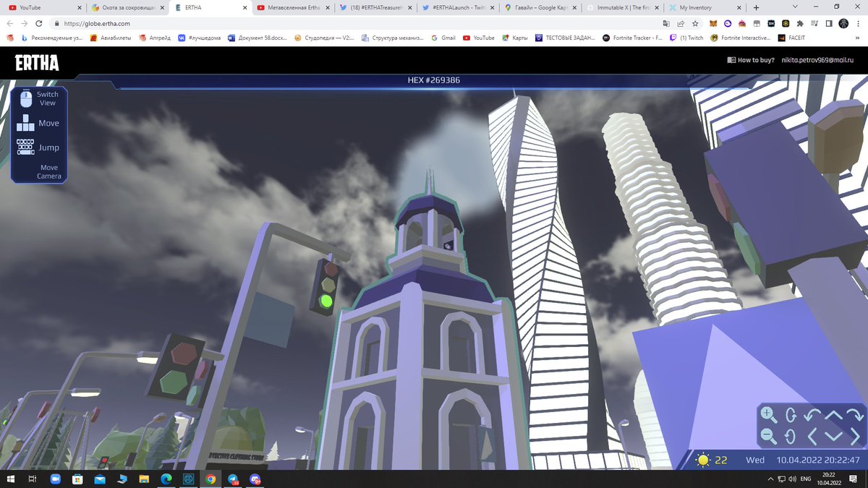
Task: Pan camera with the right chevron
Action: pyautogui.click(x=856, y=436)
